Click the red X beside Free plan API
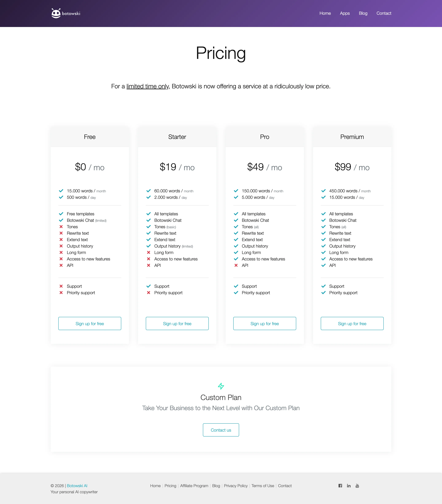 [61, 265]
